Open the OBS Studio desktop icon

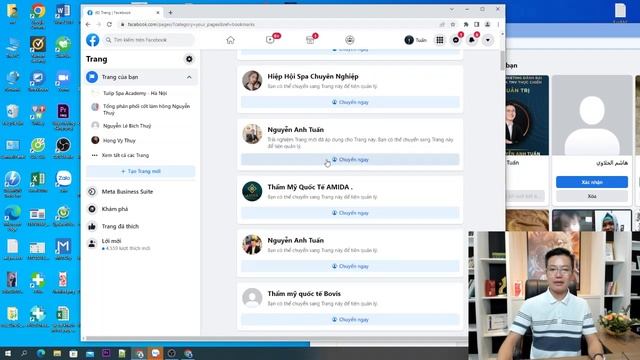pyautogui.click(x=63, y=148)
